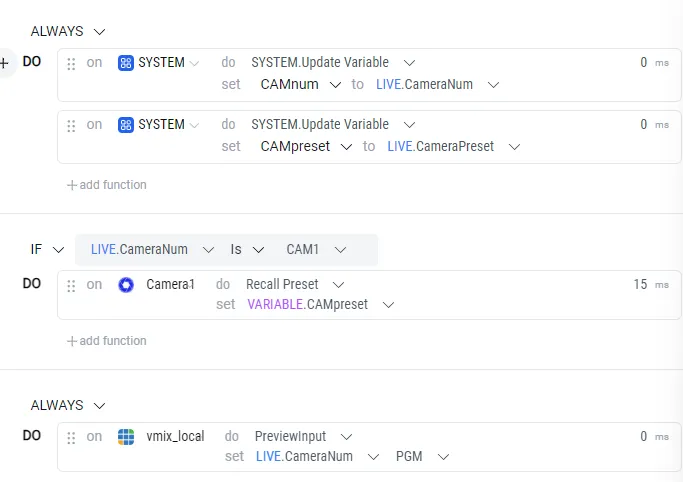Click the SYSTEM icon in CAMnum row
This screenshot has height=482, width=683.
point(126,63)
